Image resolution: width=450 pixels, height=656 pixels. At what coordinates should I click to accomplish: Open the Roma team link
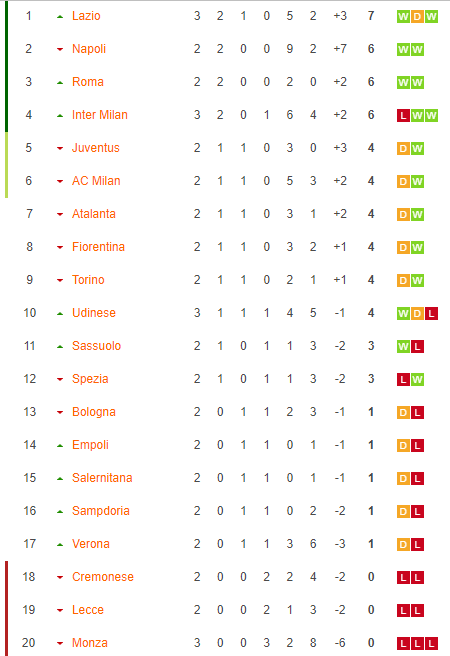click(88, 82)
